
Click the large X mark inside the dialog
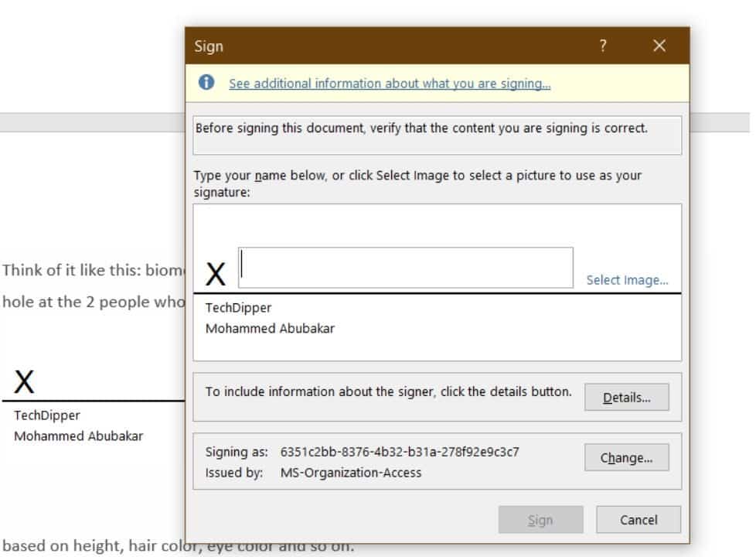[x=216, y=274]
